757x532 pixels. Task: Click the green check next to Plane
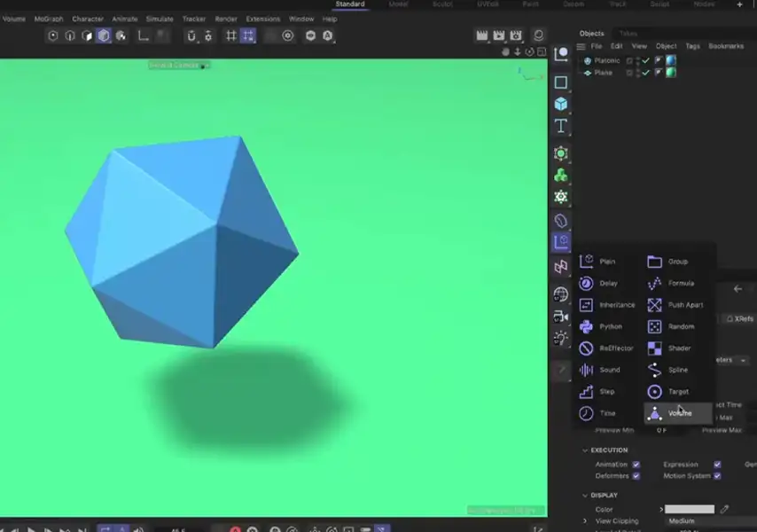coord(644,72)
